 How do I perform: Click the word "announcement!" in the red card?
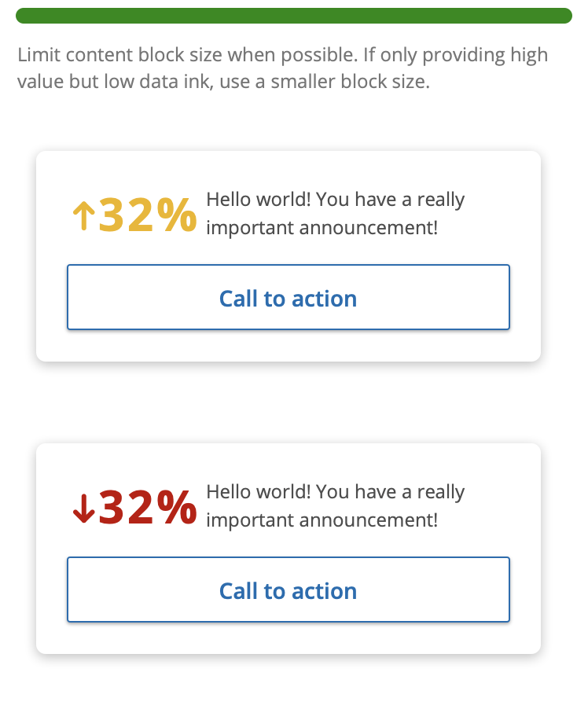click(369, 520)
